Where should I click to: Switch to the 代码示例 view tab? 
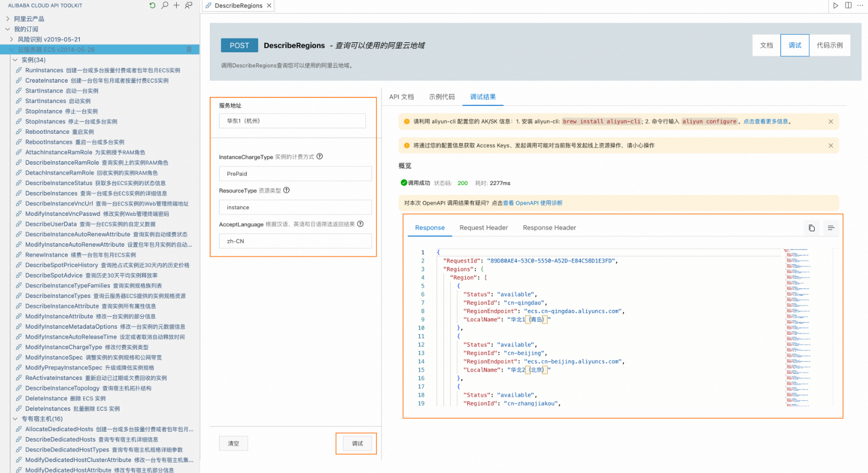click(830, 45)
